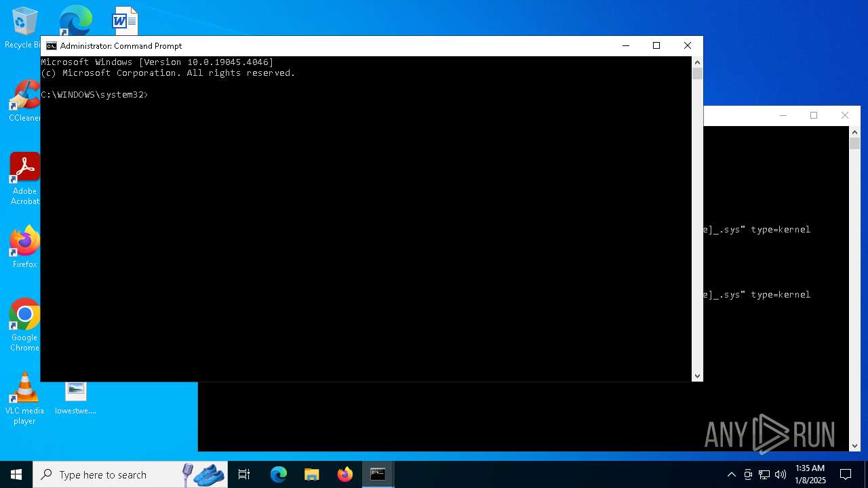
Task: Minimize the Administrator Command Prompt window
Action: point(625,46)
